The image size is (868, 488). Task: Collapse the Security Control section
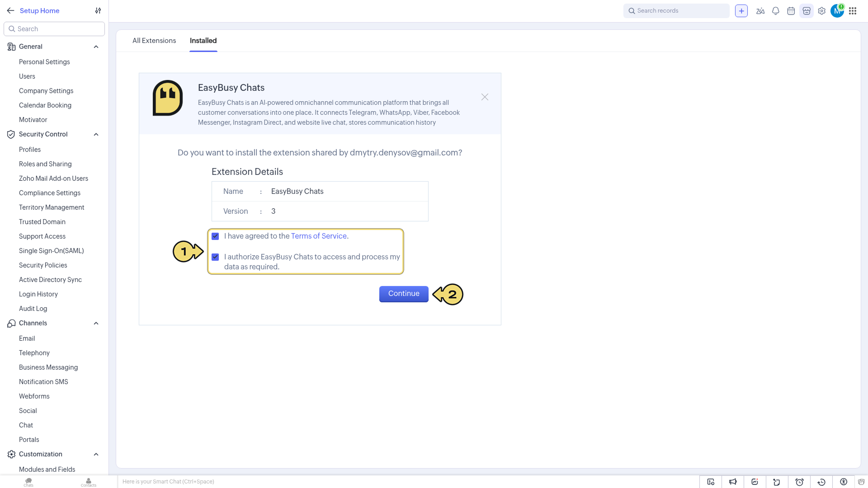[x=96, y=135]
